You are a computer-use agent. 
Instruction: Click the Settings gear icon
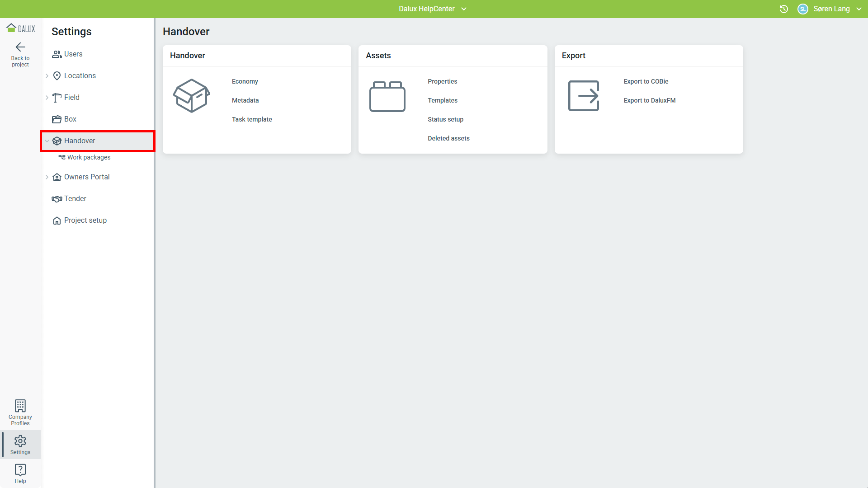(20, 441)
